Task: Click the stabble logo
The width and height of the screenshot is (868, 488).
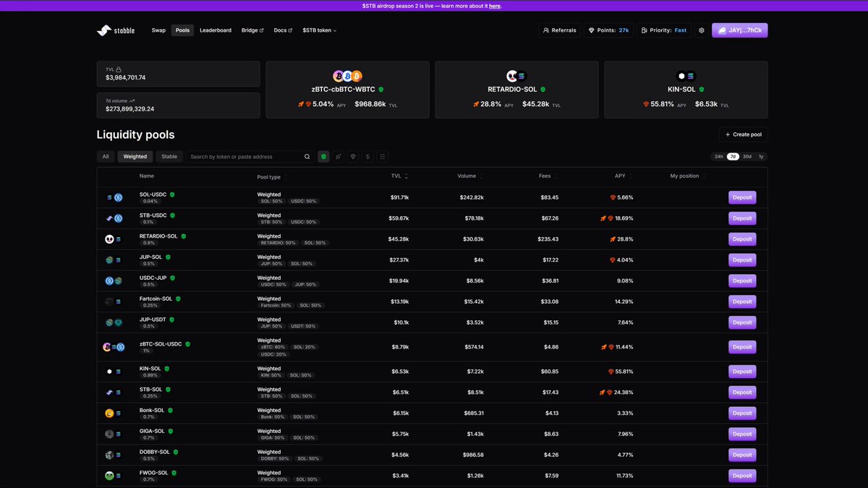Action: point(116,30)
